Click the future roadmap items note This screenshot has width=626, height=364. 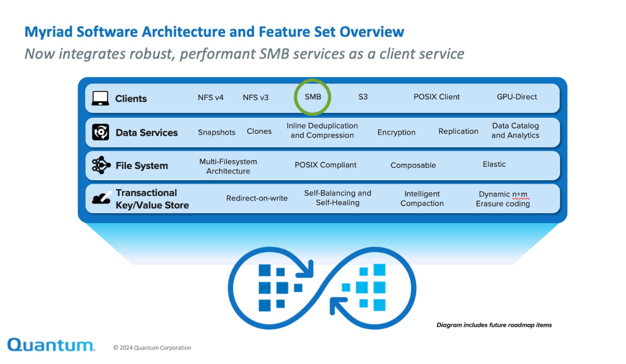click(x=494, y=325)
